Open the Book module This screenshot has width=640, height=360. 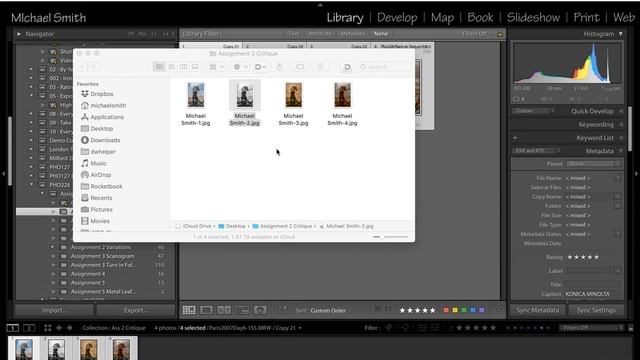[x=480, y=18]
